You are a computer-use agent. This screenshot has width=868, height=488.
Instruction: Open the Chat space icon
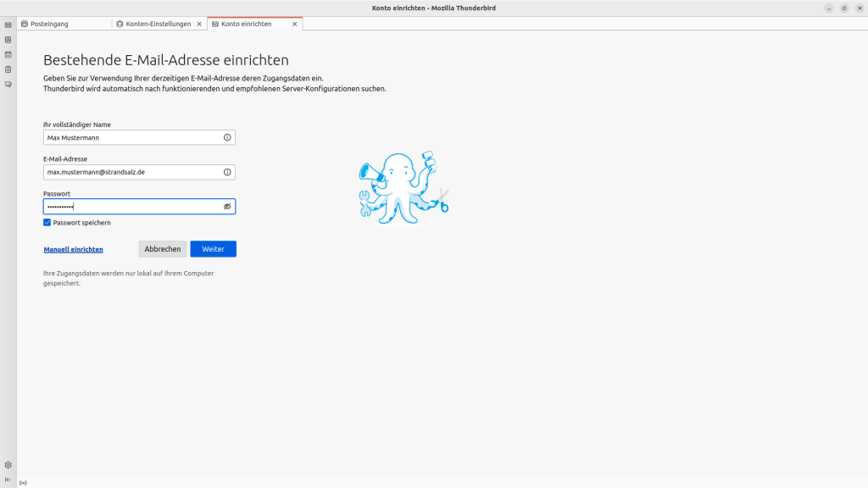[x=8, y=85]
